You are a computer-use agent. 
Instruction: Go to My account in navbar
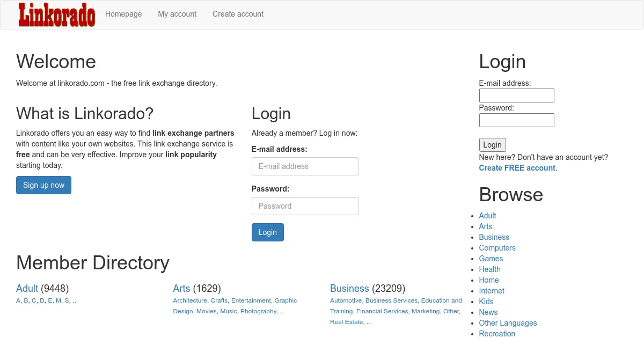click(x=177, y=14)
